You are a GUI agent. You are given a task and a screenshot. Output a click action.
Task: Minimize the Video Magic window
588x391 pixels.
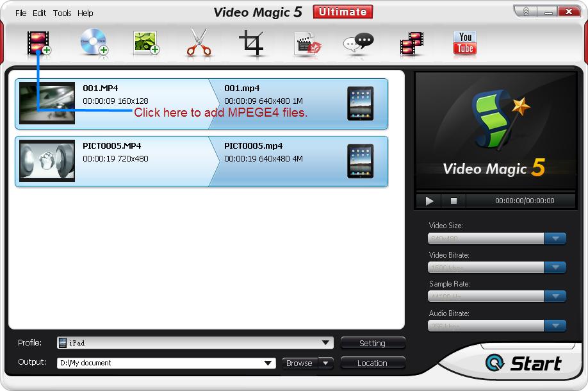click(548, 12)
